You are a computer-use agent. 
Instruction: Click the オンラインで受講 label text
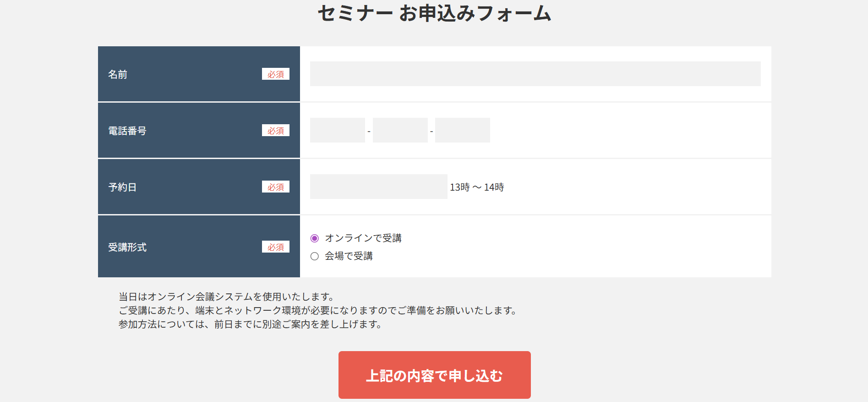coord(363,238)
